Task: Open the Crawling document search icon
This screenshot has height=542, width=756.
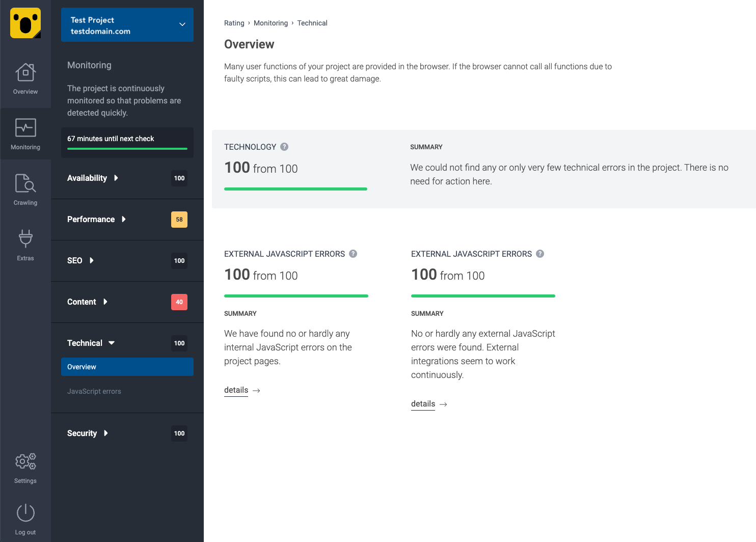Action: pos(25,183)
